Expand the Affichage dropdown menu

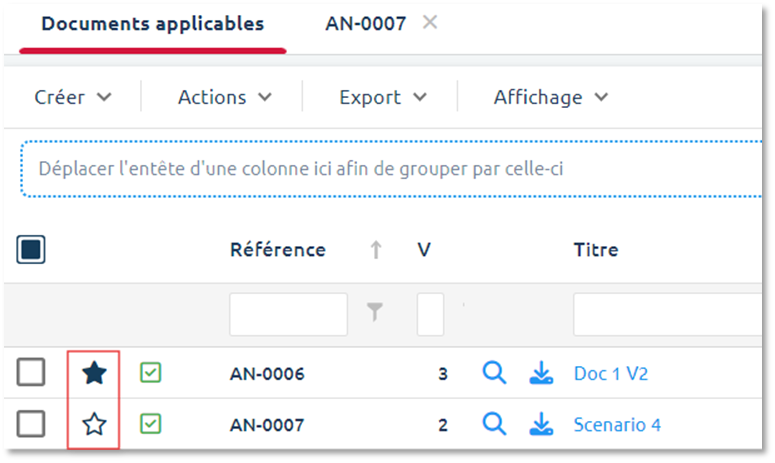click(551, 97)
